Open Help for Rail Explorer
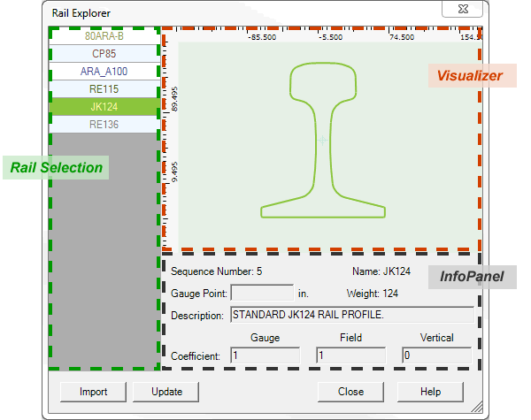Viewport: 531px width, 420px height. coord(430,392)
